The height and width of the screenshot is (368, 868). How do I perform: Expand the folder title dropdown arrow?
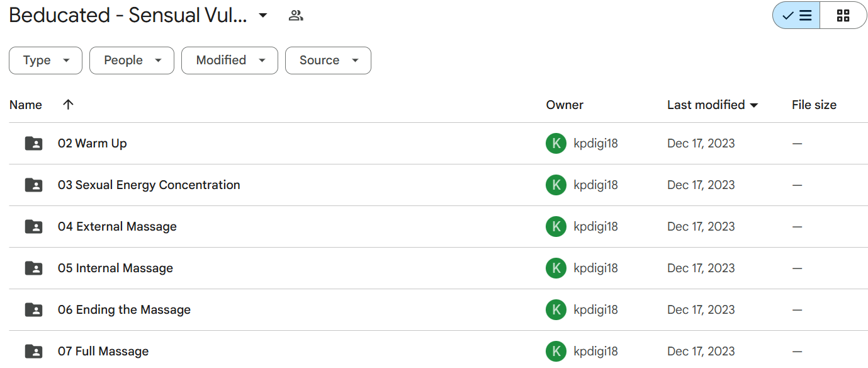[263, 16]
